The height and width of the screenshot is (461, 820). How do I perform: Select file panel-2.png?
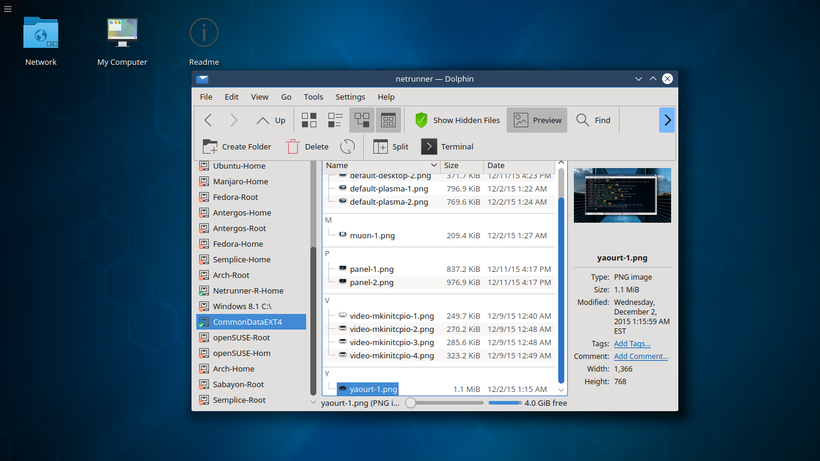click(371, 282)
